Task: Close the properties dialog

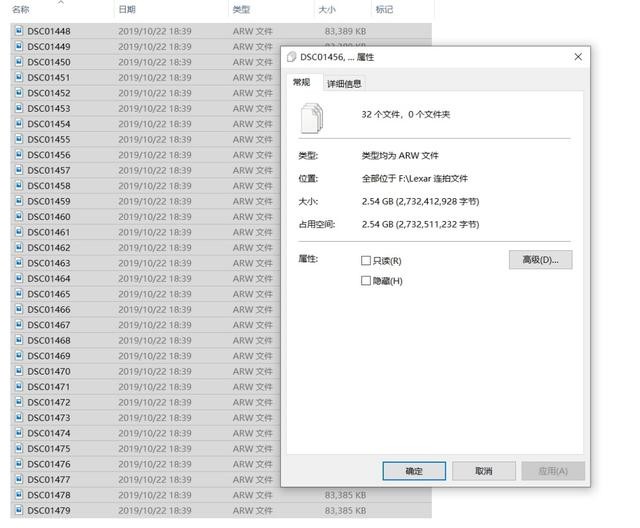Action: click(x=578, y=57)
